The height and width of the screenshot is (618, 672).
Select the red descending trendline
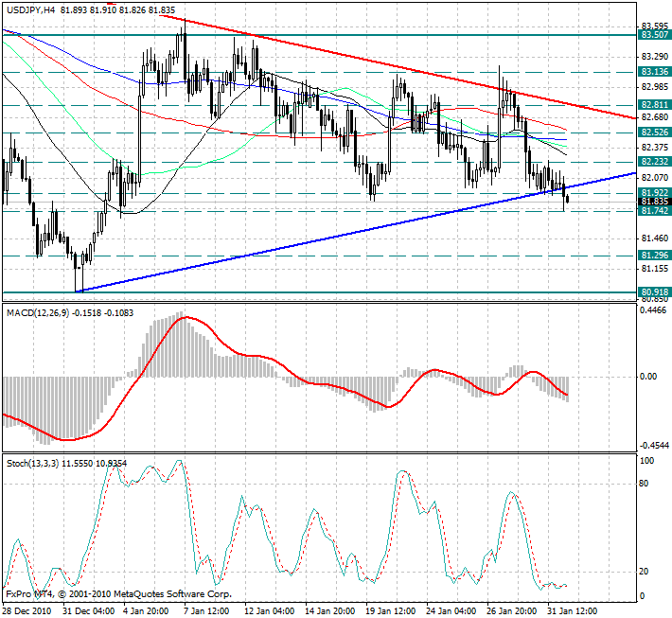pyautogui.click(x=398, y=67)
